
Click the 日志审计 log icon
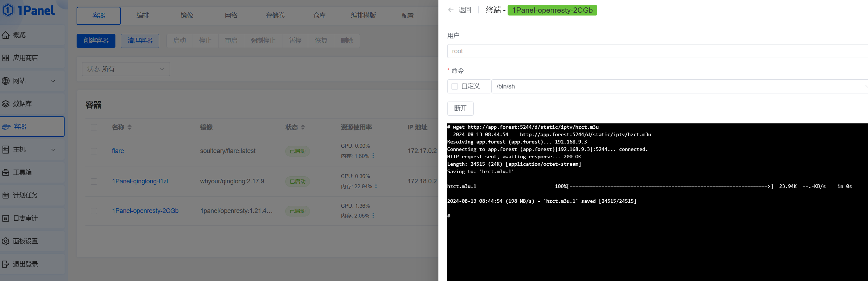tap(6, 218)
